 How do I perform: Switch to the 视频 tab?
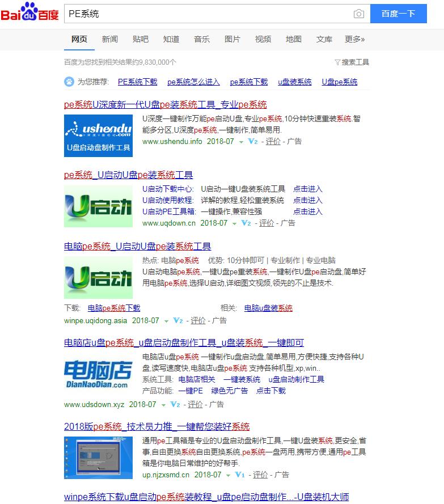[263, 39]
